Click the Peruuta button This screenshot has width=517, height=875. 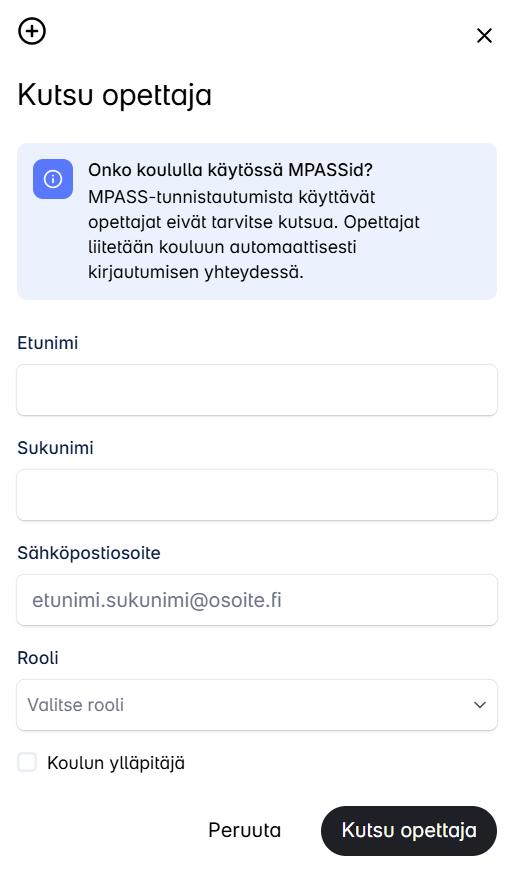[245, 830]
